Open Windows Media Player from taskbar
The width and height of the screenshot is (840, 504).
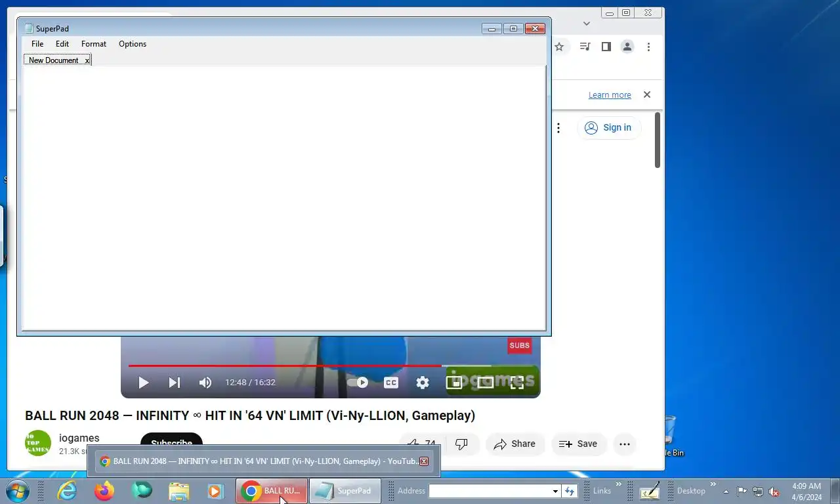click(215, 491)
